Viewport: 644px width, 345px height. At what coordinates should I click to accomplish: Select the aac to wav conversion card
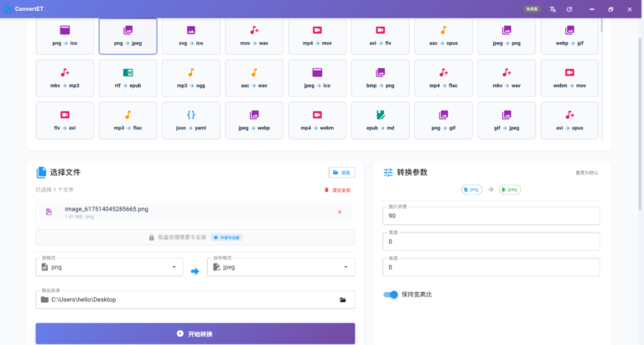254,78
